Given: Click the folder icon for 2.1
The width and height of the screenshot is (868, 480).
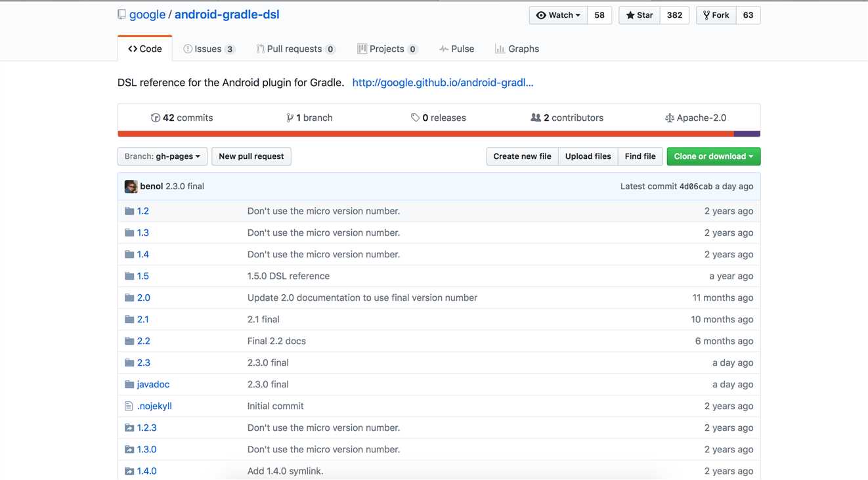Looking at the screenshot, I should (129, 319).
